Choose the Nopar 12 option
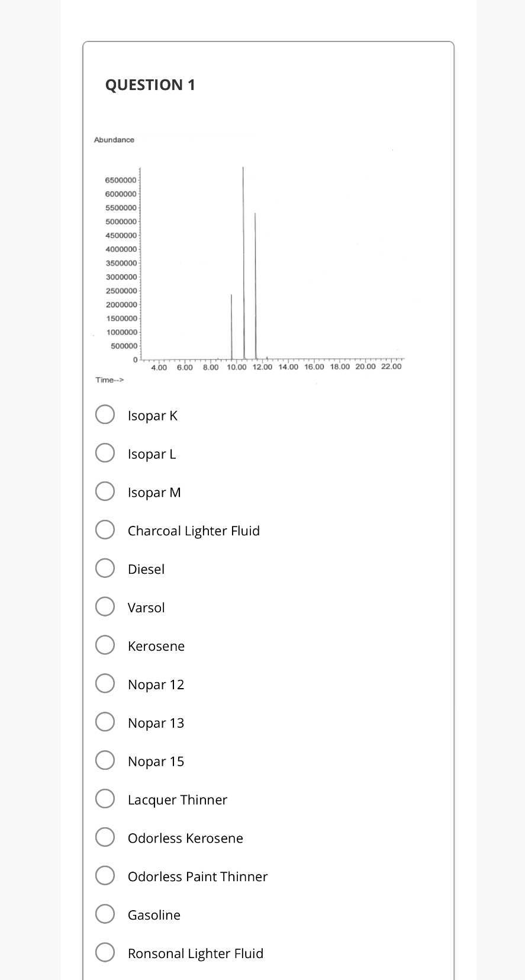 tap(105, 683)
